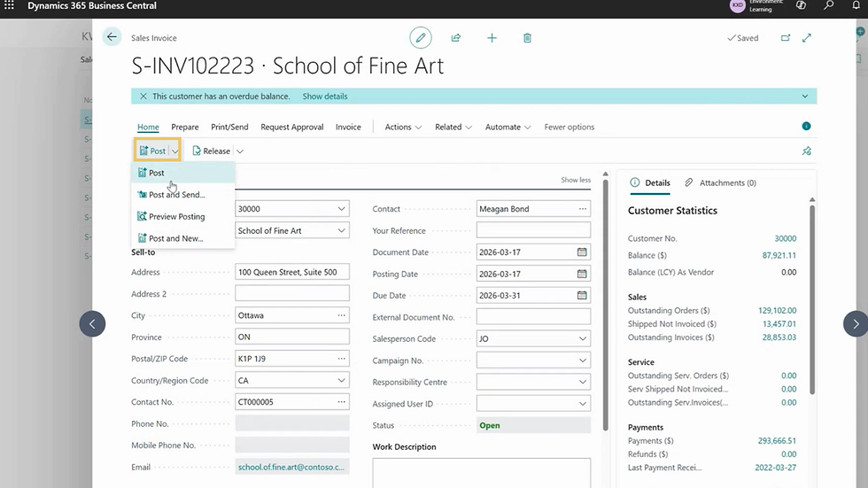Open the Country/Region Code dropdown

(x=341, y=380)
